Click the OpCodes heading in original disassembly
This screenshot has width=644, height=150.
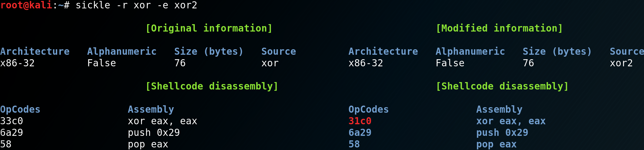click(20, 109)
